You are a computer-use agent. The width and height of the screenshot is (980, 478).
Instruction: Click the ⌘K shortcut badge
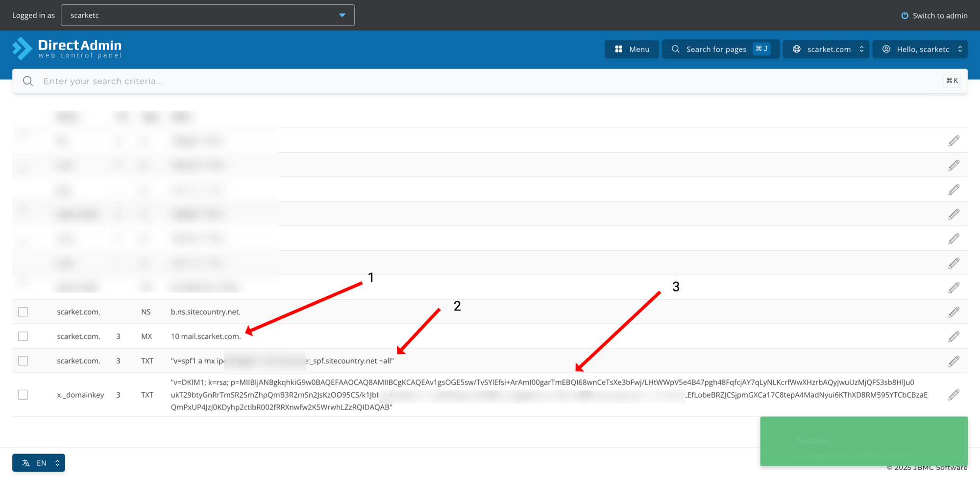pyautogui.click(x=952, y=81)
